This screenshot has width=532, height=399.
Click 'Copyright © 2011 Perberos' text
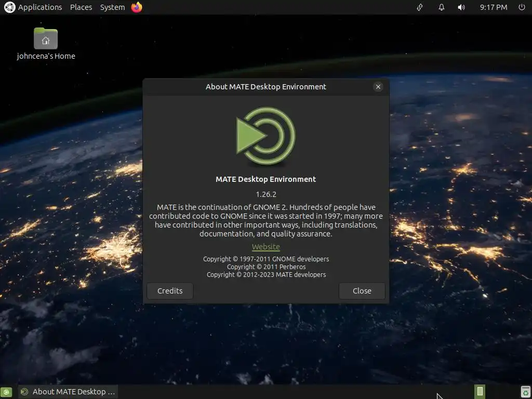[267, 267]
